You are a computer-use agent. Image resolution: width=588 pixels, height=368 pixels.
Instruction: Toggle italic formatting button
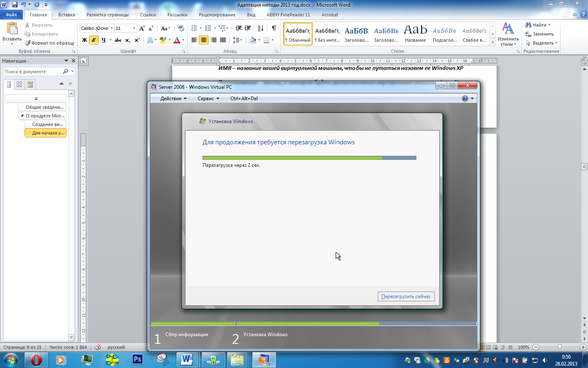coord(94,40)
